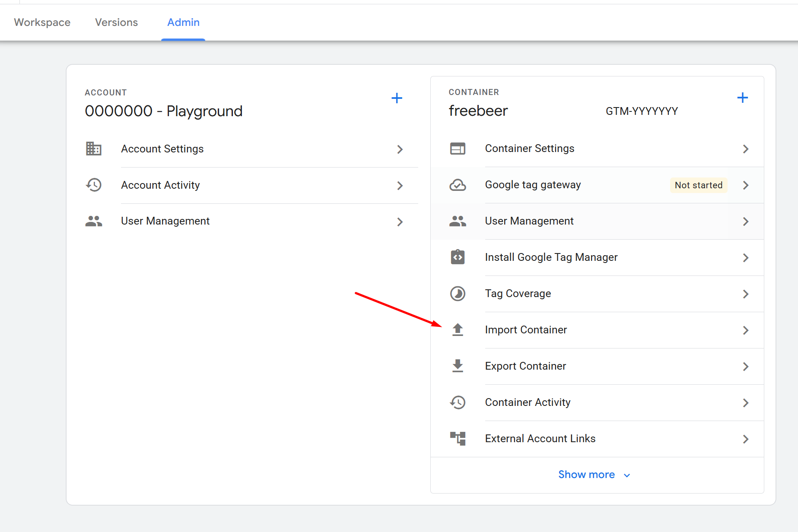Click the Install Google Tag Manager code icon
The width and height of the screenshot is (798, 532).
click(x=458, y=257)
